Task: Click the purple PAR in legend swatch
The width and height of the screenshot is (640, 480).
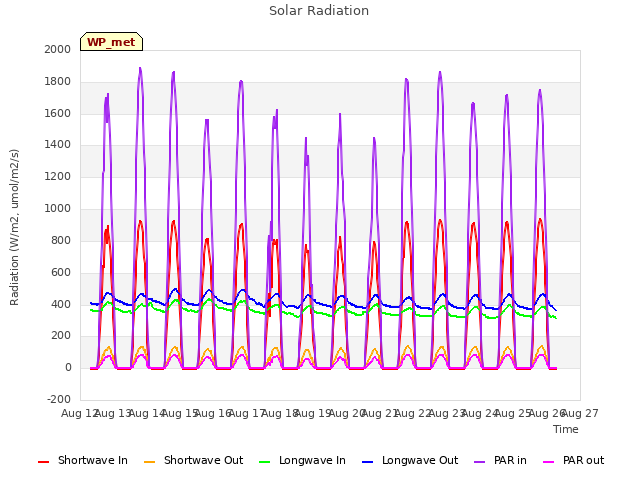Action: coord(479,462)
